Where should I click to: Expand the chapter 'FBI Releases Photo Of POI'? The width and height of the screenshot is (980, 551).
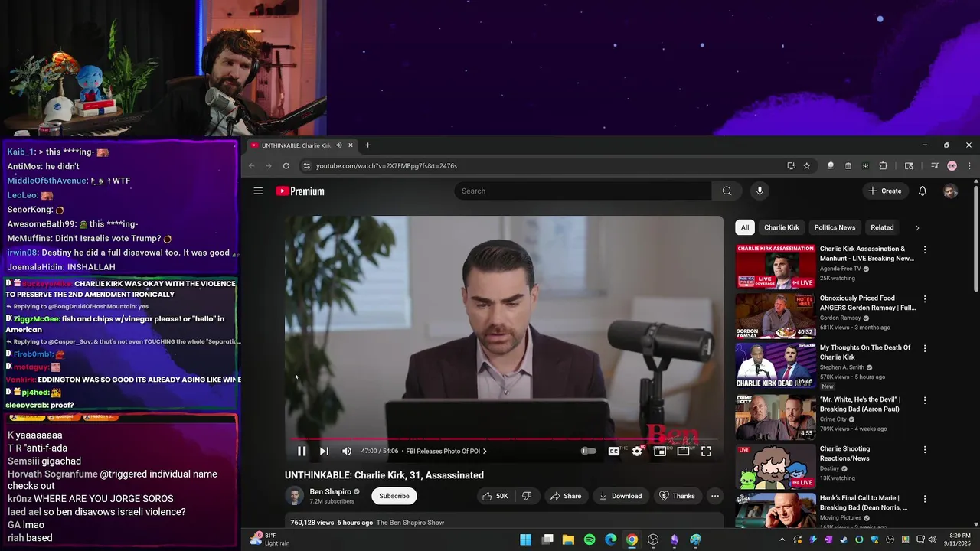[446, 452]
